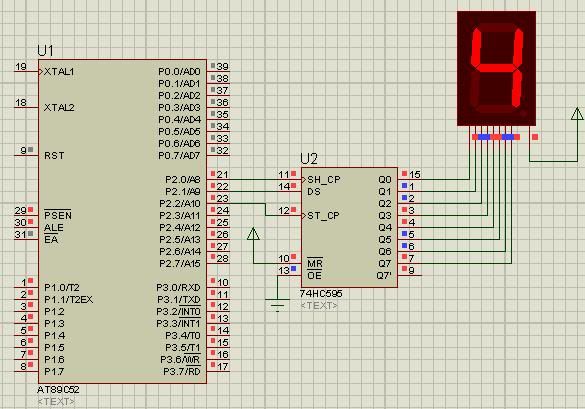Click the U1 reference label
Image resolution: width=585 pixels, height=409 pixels.
[46, 51]
